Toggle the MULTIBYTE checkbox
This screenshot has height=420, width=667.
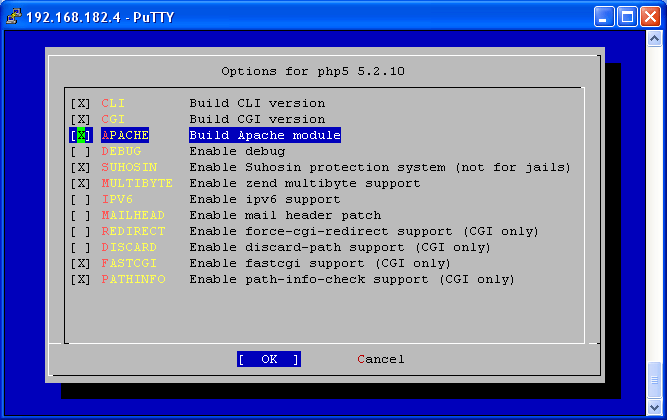tap(80, 183)
